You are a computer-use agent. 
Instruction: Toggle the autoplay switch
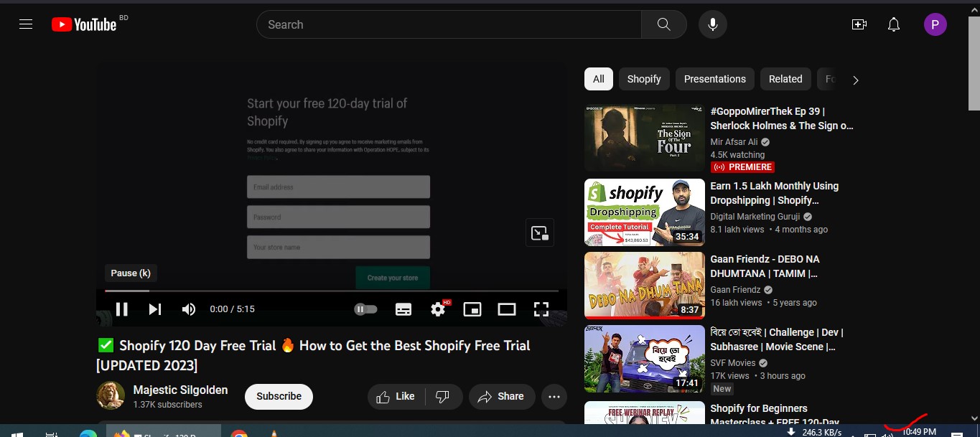365,309
